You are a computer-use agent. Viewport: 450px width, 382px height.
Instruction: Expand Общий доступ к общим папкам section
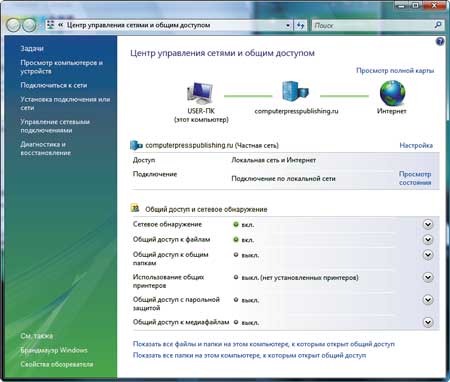point(428,255)
